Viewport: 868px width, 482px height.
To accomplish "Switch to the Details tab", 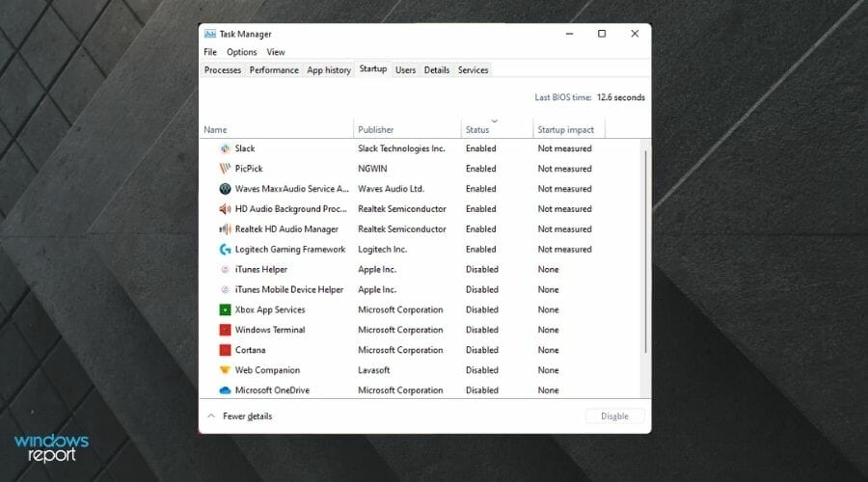I will point(437,70).
